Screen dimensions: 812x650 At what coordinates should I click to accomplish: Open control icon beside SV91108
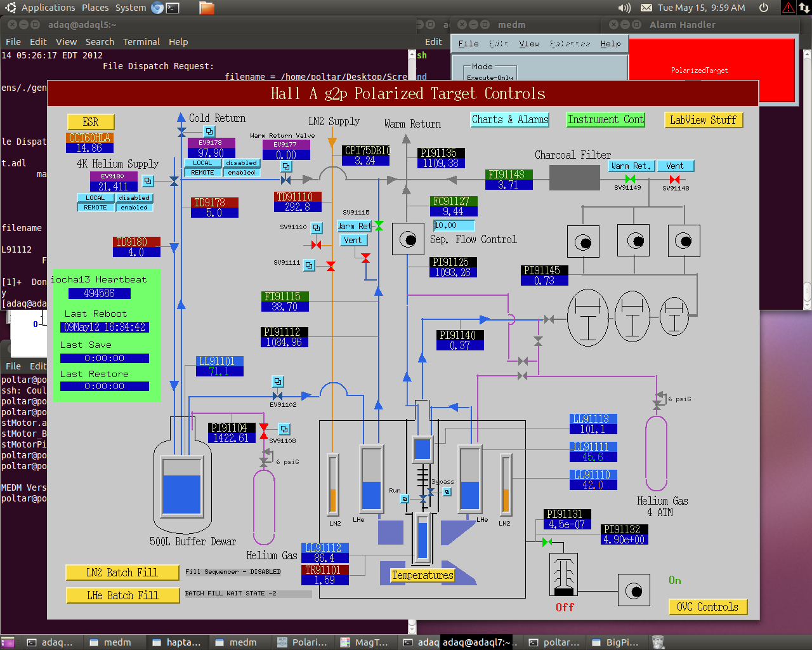tap(284, 429)
